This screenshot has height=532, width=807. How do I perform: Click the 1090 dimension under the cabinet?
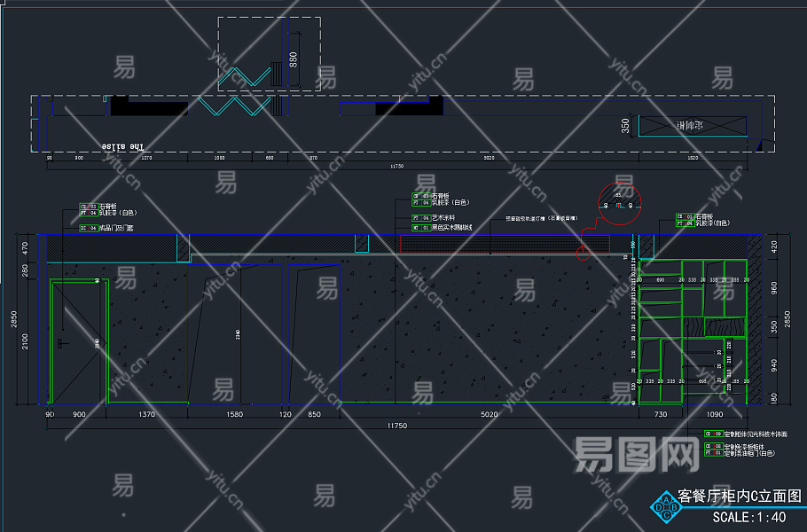click(x=715, y=414)
